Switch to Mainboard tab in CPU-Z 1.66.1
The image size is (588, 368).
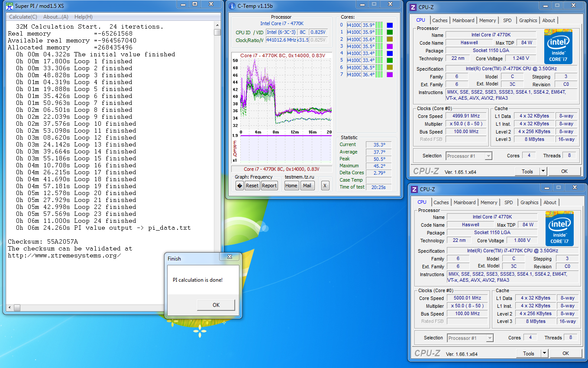coord(465,202)
